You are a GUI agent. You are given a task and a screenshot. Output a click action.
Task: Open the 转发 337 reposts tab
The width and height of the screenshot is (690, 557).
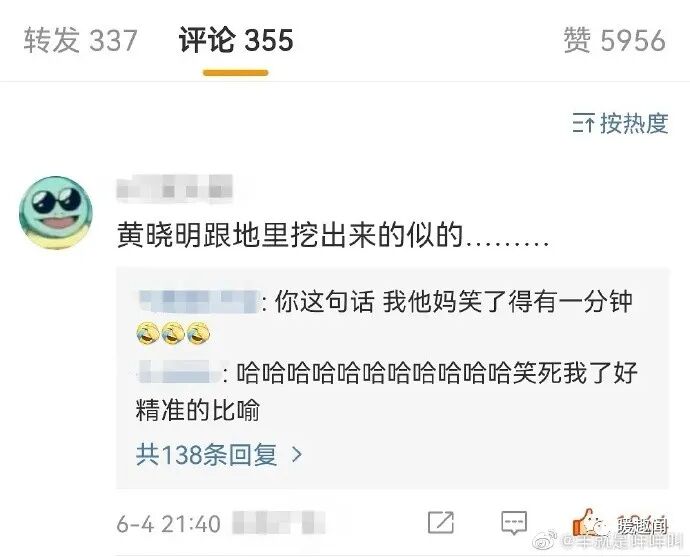coord(81,40)
